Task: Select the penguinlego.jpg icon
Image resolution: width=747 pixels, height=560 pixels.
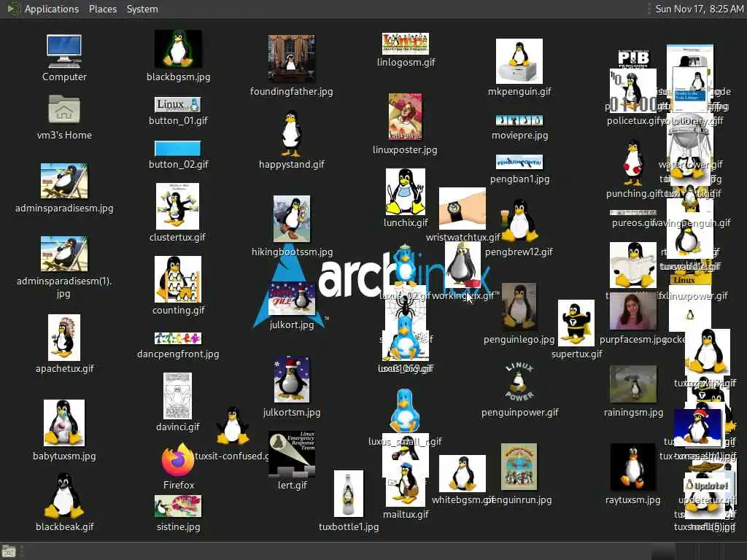Action: 519,307
